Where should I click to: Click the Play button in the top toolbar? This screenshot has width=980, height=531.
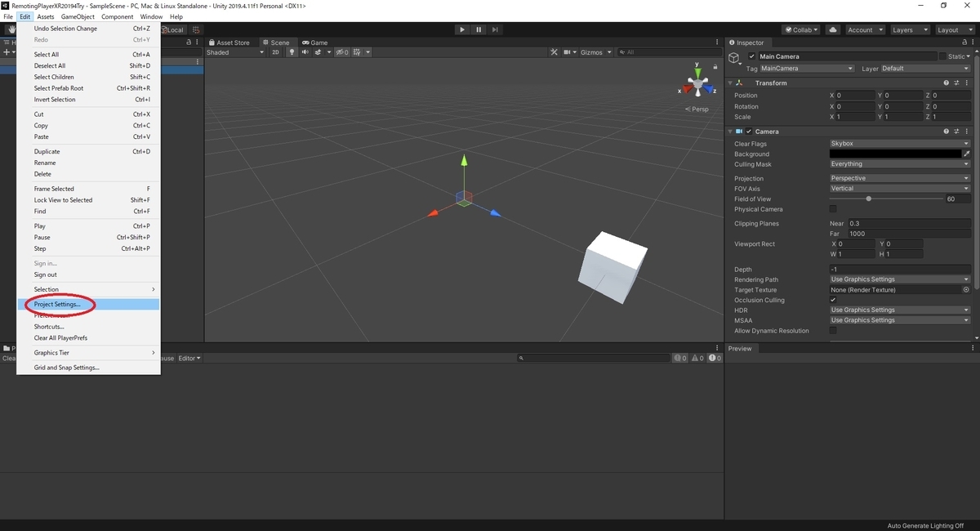[x=462, y=29]
